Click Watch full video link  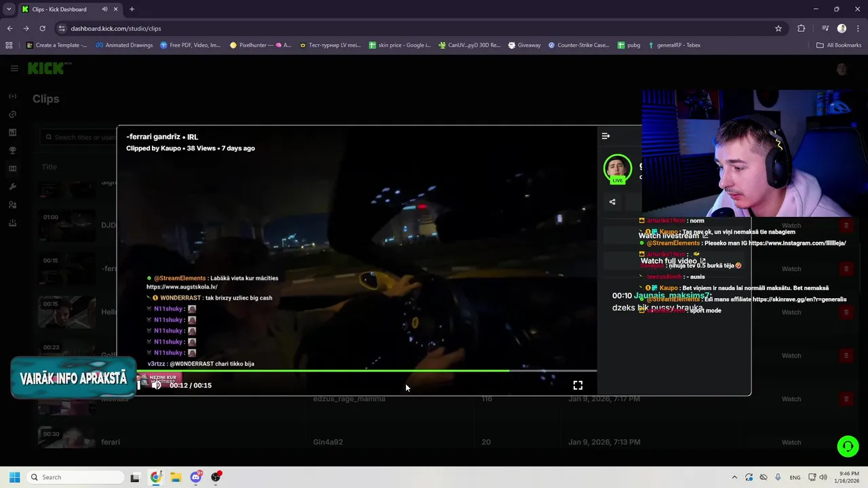point(673,261)
